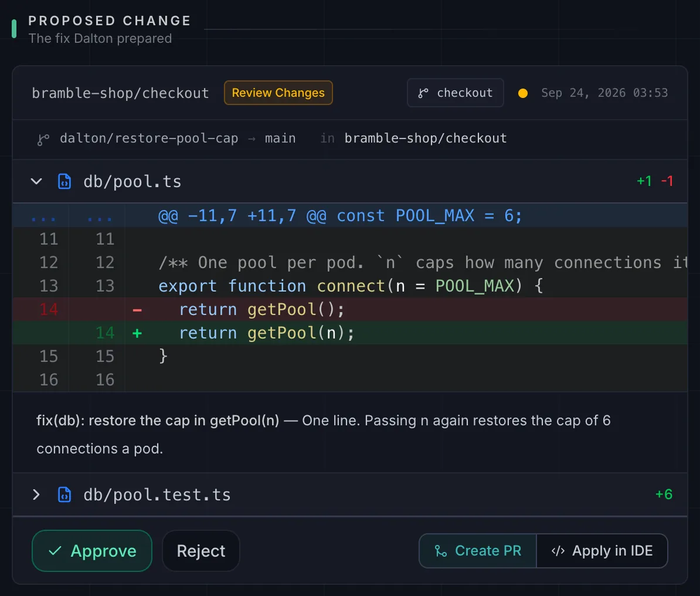Image resolution: width=700 pixels, height=596 pixels.
Task: Expand the db/pool.test.ts file diff
Action: click(36, 495)
